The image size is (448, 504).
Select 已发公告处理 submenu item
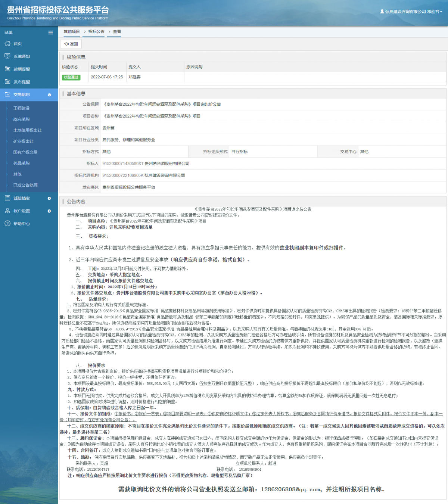[x=25, y=185]
